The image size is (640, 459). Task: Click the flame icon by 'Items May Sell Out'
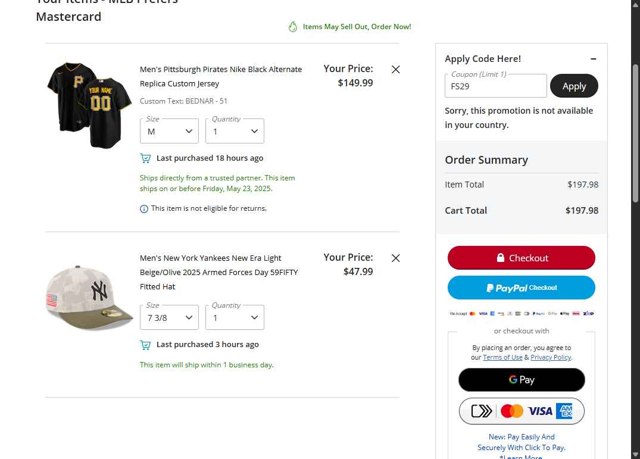293,27
